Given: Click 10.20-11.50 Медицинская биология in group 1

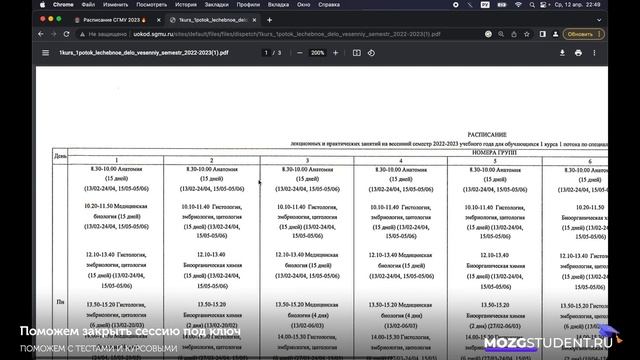Looking at the screenshot, I should 116,211.
